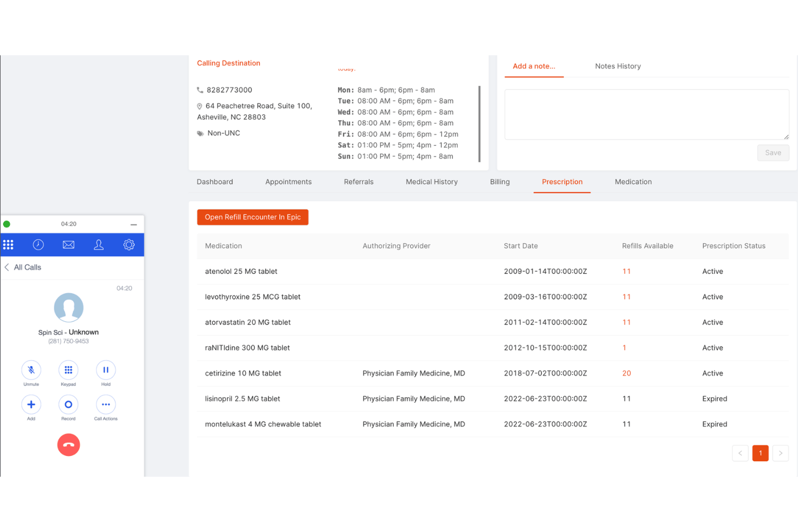Select montelukast 4 MG chewable tablet row

(x=493, y=424)
